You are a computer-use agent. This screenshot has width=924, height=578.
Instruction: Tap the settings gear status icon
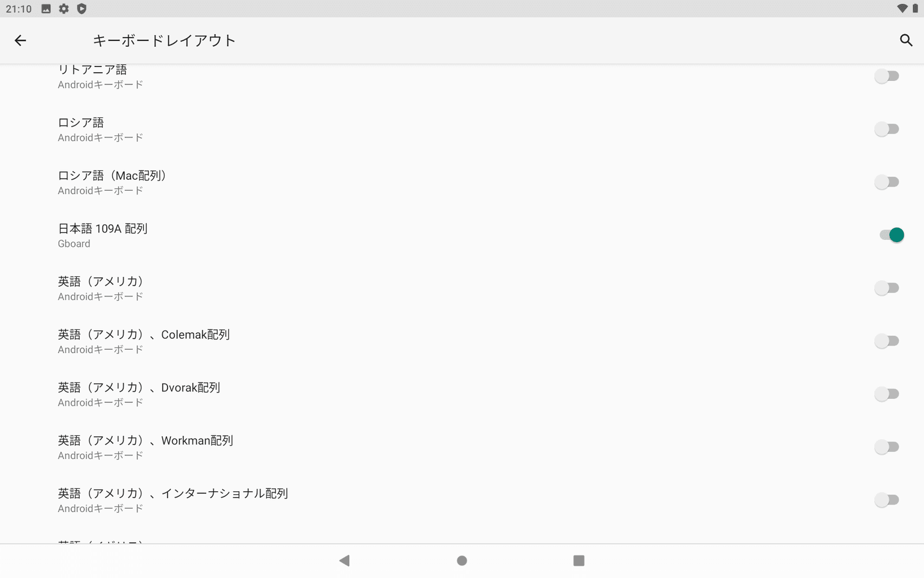point(64,9)
